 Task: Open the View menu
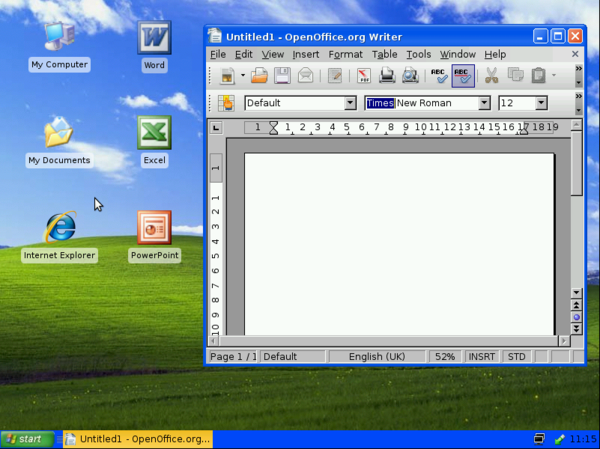click(x=273, y=54)
